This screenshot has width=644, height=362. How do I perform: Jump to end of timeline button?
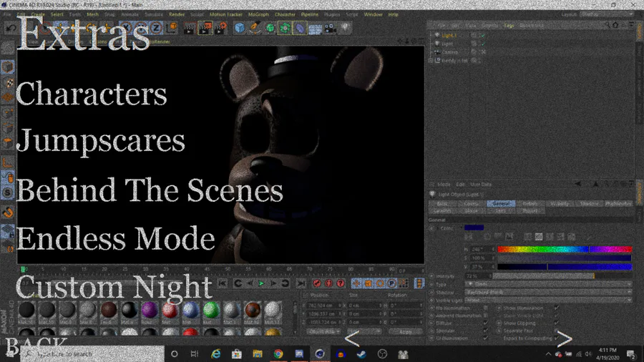(301, 283)
